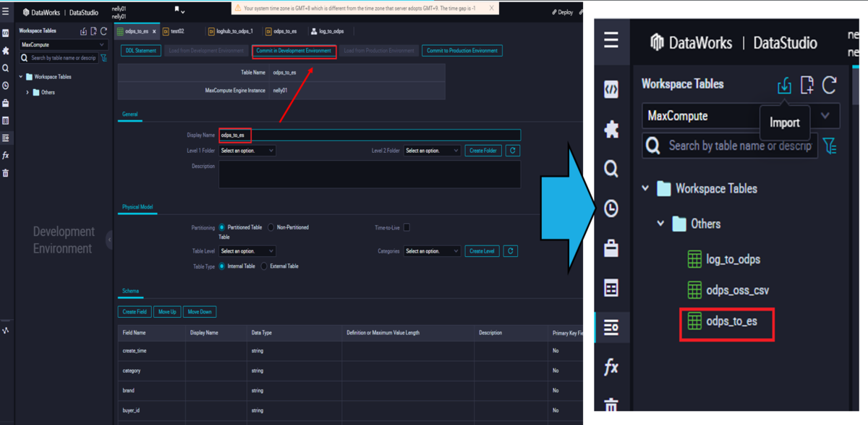Select the Partitioned Table radio button
868x425 pixels.
tap(222, 227)
